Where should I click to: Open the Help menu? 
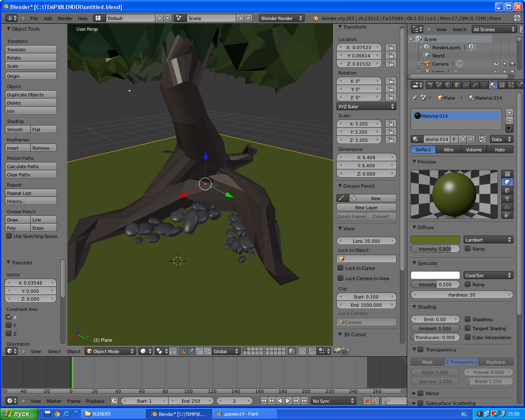click(83, 18)
